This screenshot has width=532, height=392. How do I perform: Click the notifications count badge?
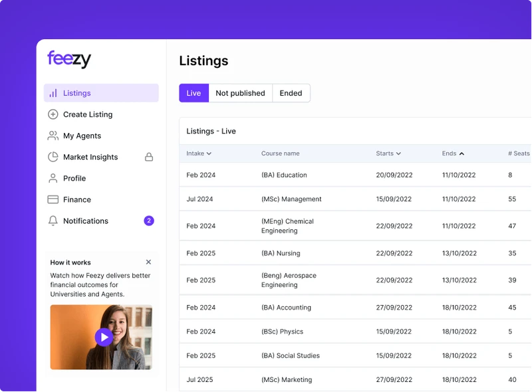(x=149, y=221)
